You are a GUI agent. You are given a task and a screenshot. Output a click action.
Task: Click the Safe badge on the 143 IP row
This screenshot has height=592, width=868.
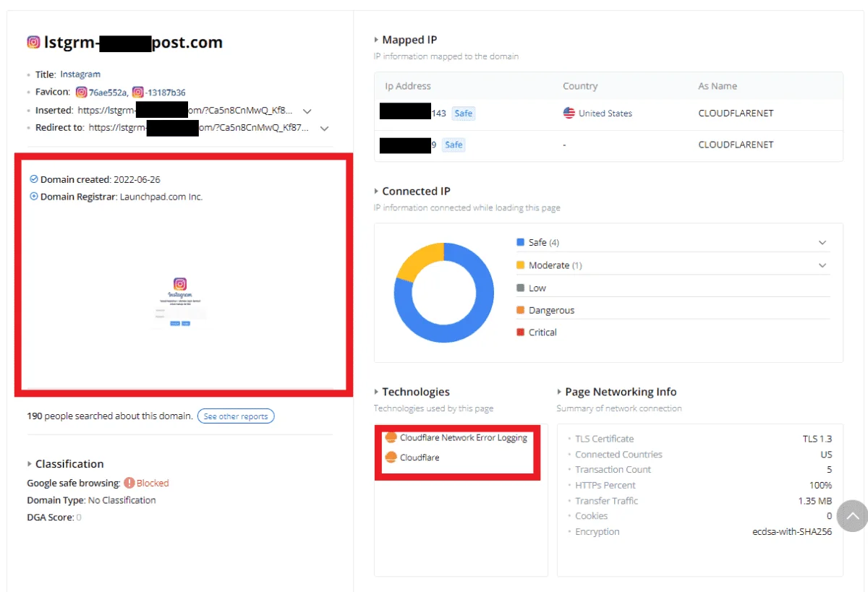pos(464,113)
